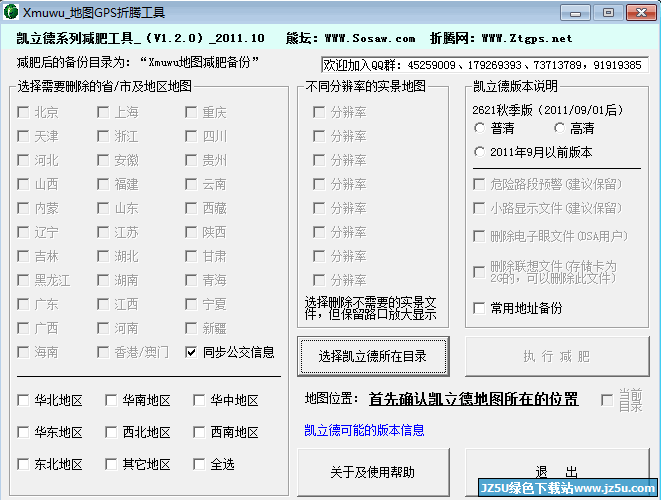Check the 江苏 checkbox
Screen dimensions: 661x500
[103, 232]
